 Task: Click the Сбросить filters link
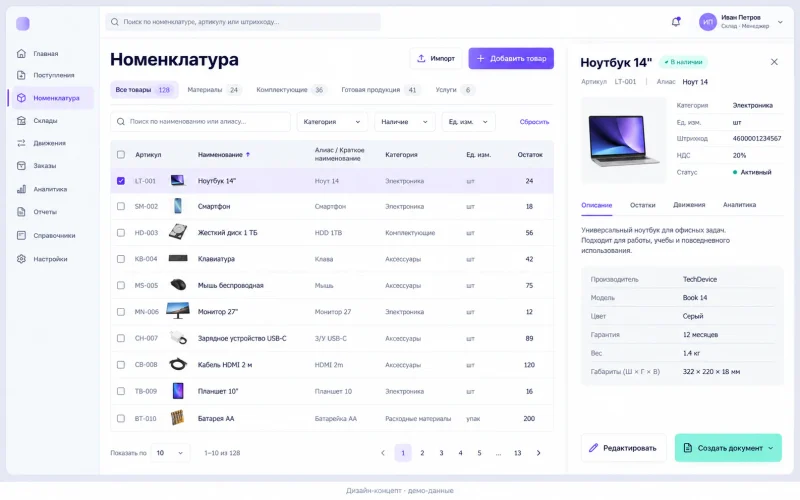(x=534, y=121)
